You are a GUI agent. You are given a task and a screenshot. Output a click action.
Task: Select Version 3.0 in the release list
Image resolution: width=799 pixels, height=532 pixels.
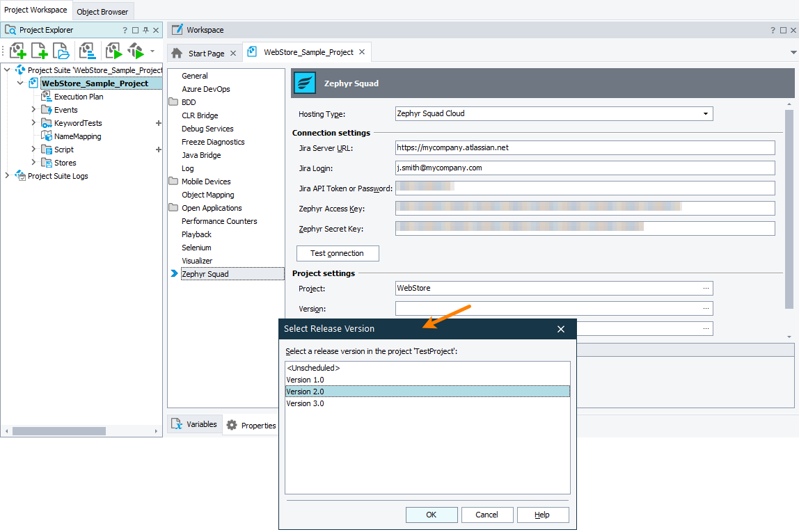click(305, 403)
